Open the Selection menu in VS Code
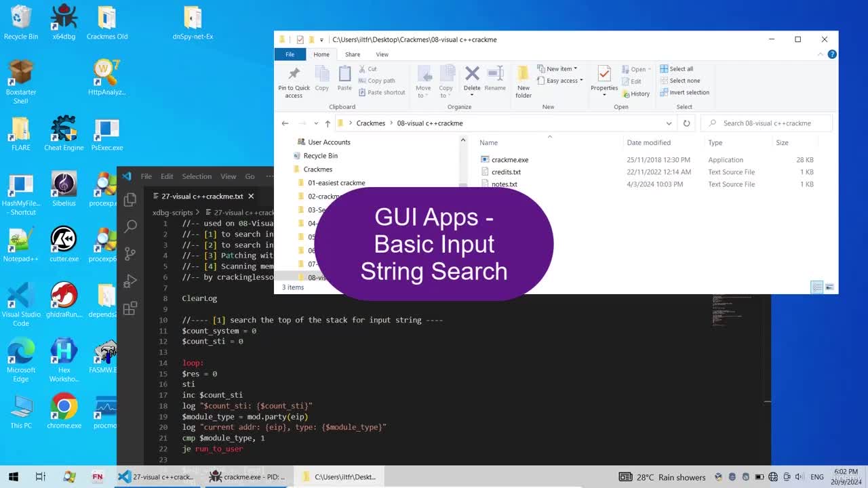This screenshot has height=488, width=868. coord(197,176)
